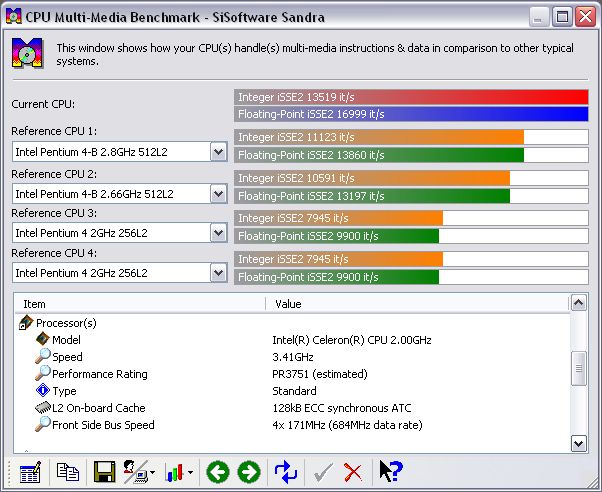Click the Item column header

pos(141,304)
